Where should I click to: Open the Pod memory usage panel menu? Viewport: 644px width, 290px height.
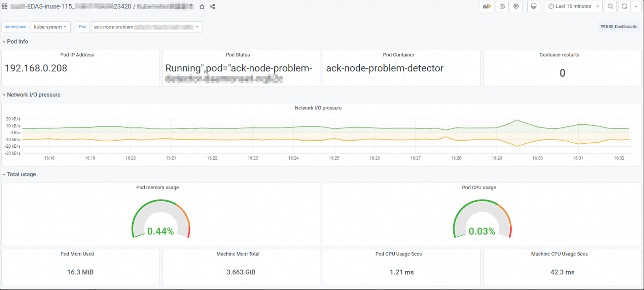[x=158, y=188]
